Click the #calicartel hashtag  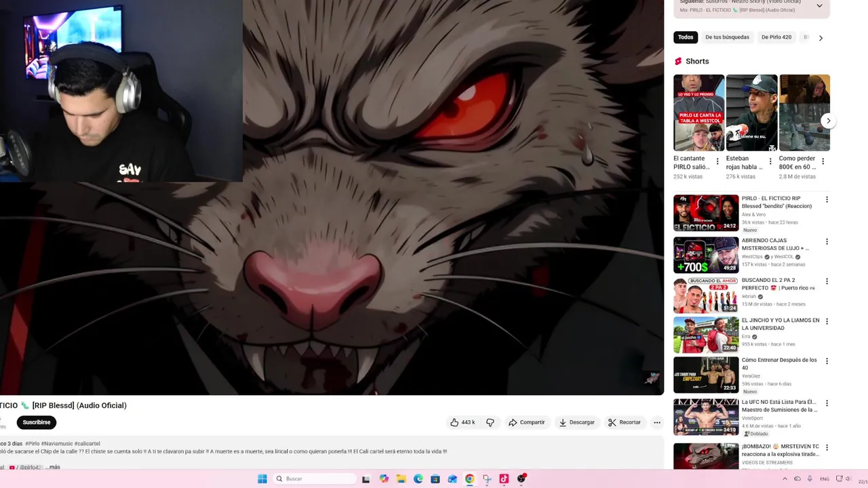point(87,443)
